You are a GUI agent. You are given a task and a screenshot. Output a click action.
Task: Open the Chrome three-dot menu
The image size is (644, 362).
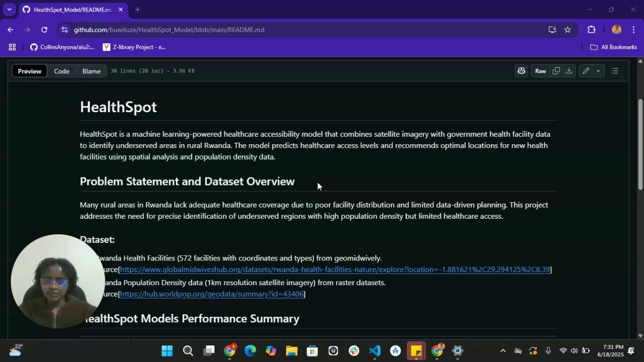coord(634,30)
